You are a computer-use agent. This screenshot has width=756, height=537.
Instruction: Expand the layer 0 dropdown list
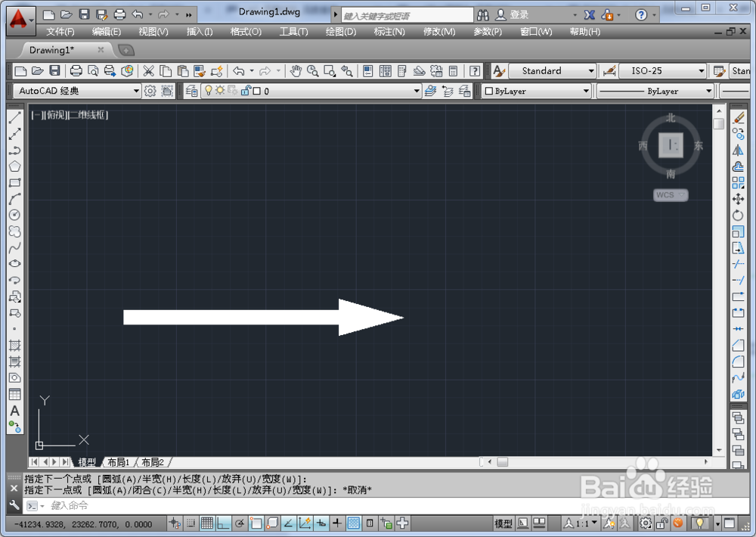(x=417, y=91)
